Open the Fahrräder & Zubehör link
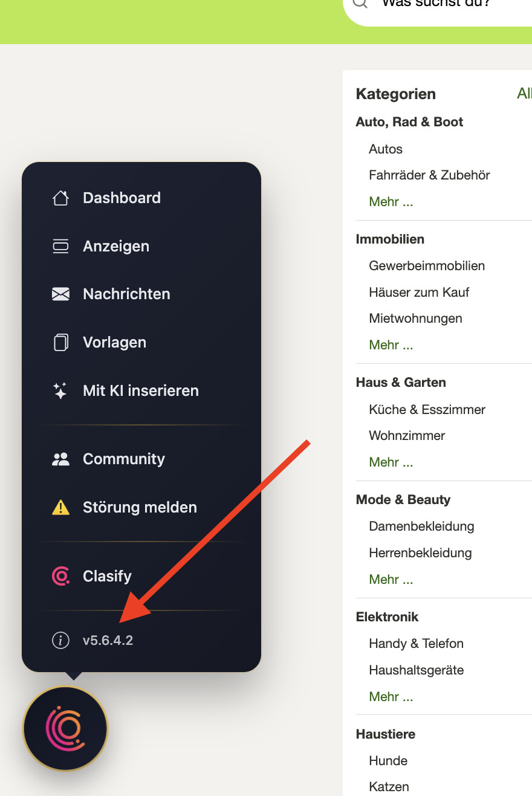 coord(429,175)
